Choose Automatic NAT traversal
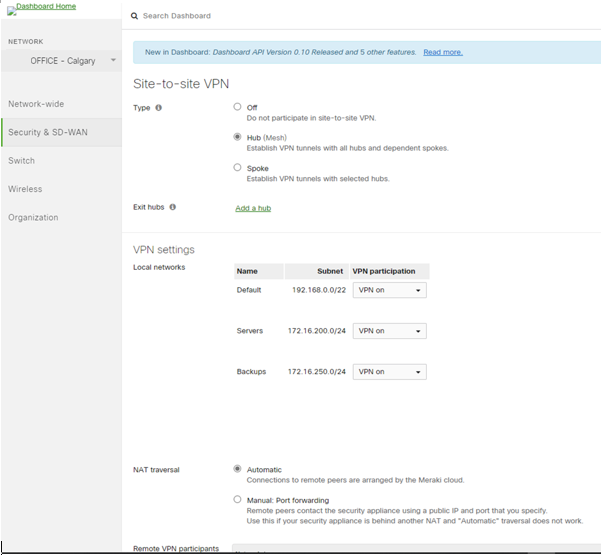The height and width of the screenshot is (558, 607). 237,469
